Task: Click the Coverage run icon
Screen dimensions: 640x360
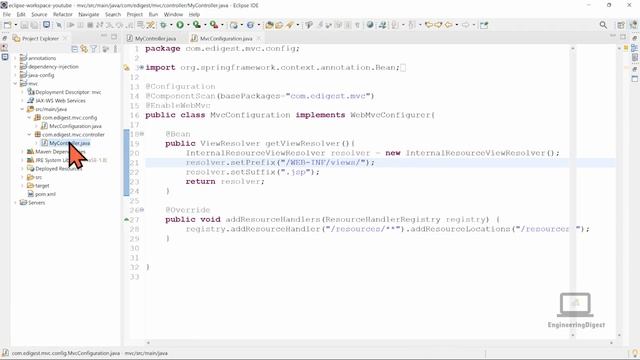Action: [x=197, y=25]
